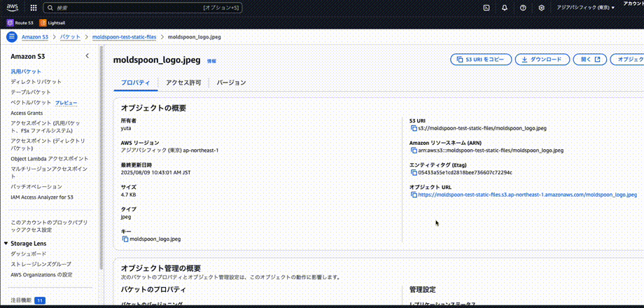Open the settings gear icon
Screen dimensions: 644x308
[x=542, y=8]
